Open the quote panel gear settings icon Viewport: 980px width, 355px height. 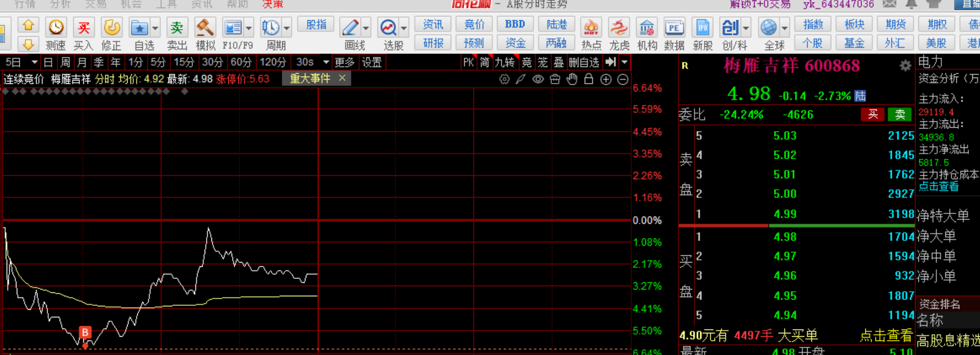pos(905,66)
